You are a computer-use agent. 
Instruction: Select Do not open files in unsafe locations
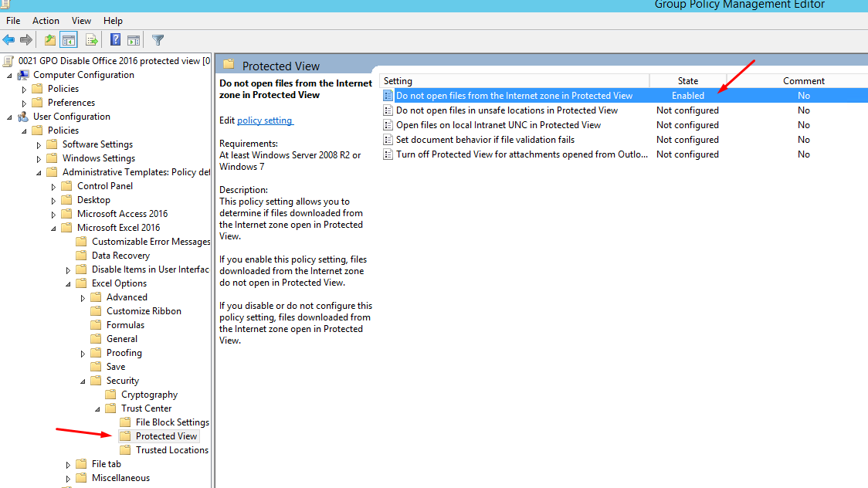[507, 110]
